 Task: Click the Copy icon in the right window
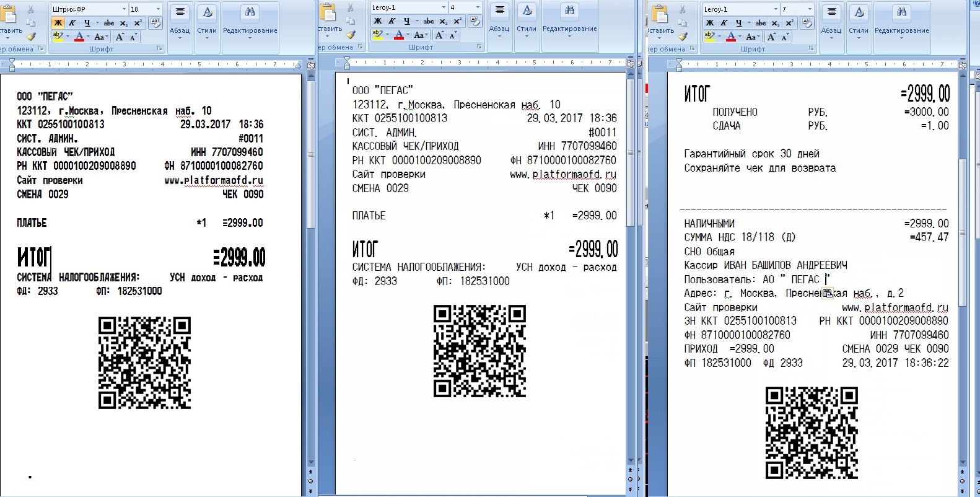pos(683,24)
